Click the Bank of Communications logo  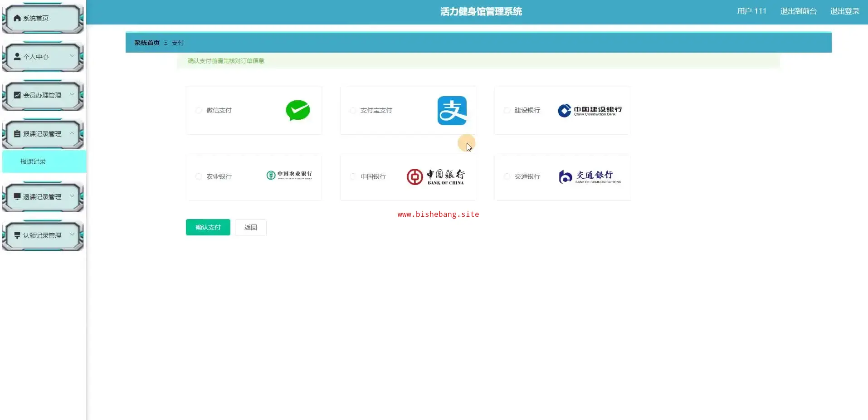pos(590,177)
